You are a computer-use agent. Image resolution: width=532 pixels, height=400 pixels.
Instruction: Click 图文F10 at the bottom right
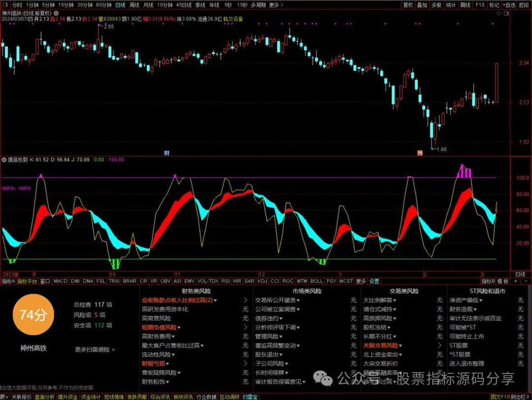click(x=500, y=397)
